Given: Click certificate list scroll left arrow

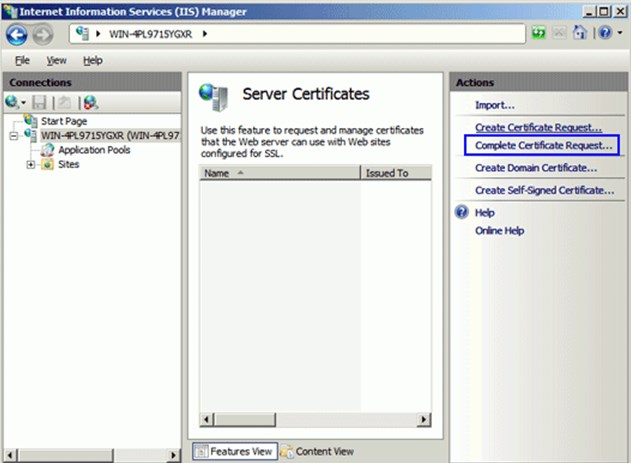Looking at the screenshot, I should (x=206, y=420).
